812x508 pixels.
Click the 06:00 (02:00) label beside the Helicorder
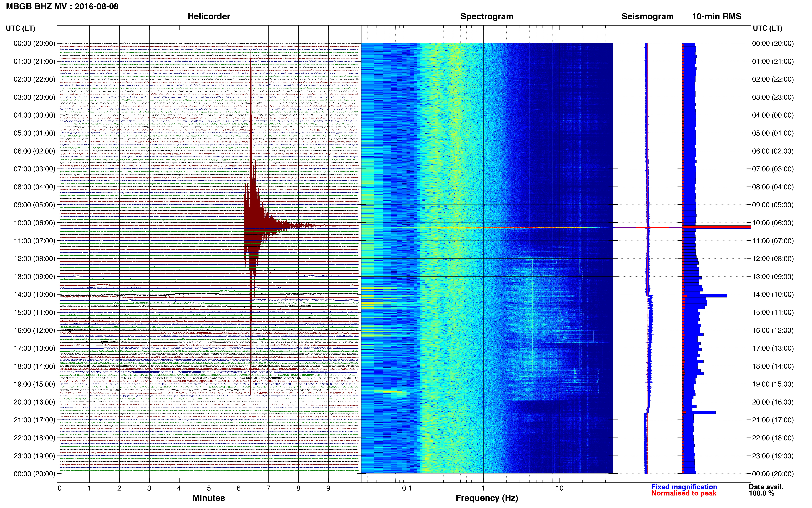tap(34, 151)
